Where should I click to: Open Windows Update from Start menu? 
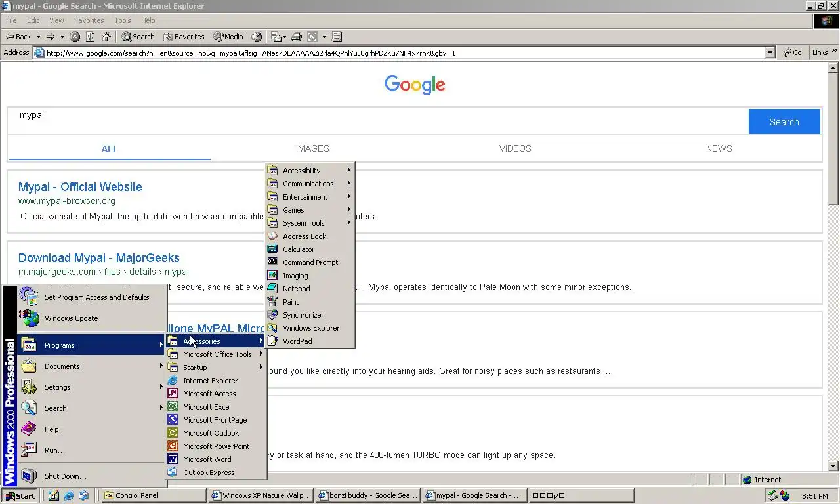pyautogui.click(x=91, y=318)
